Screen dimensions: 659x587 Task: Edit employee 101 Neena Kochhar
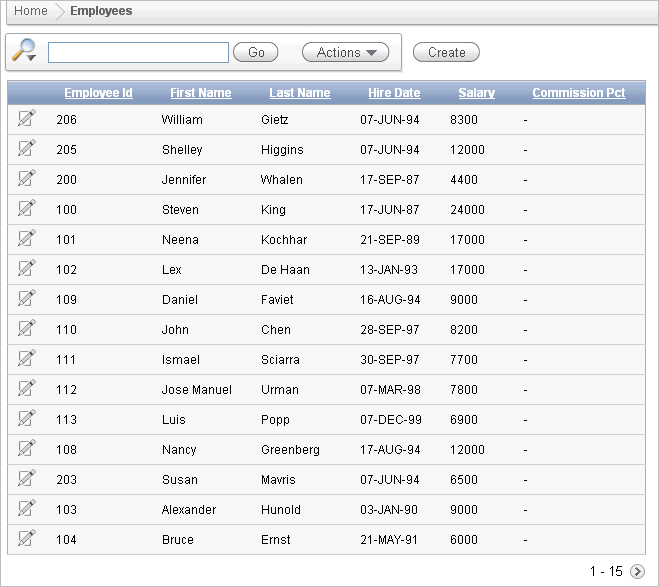pyautogui.click(x=26, y=238)
